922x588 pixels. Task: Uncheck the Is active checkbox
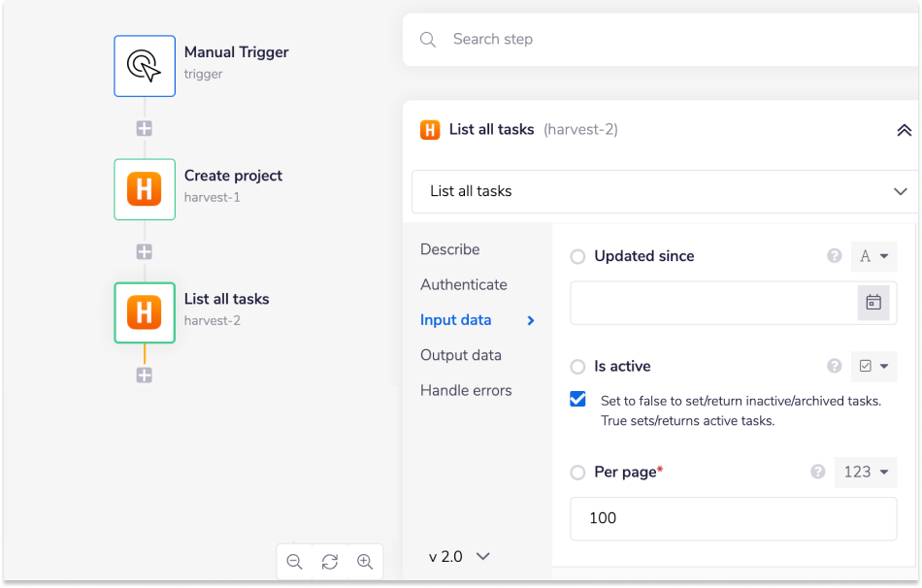click(x=578, y=400)
